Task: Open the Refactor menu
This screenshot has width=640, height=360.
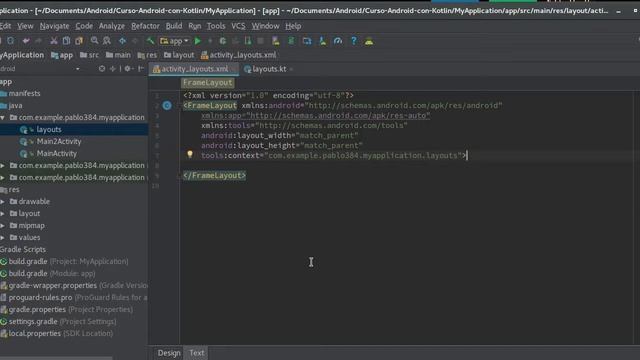Action: (x=145, y=26)
